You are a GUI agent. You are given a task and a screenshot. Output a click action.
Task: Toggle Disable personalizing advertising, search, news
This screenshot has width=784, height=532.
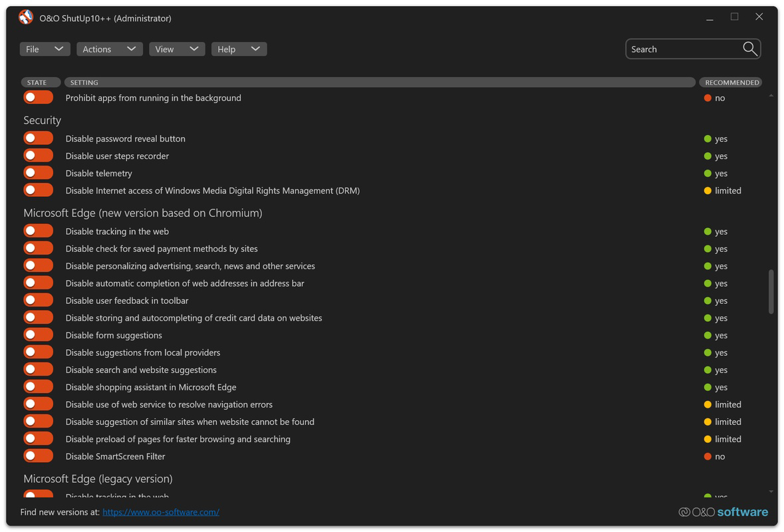[x=38, y=265]
